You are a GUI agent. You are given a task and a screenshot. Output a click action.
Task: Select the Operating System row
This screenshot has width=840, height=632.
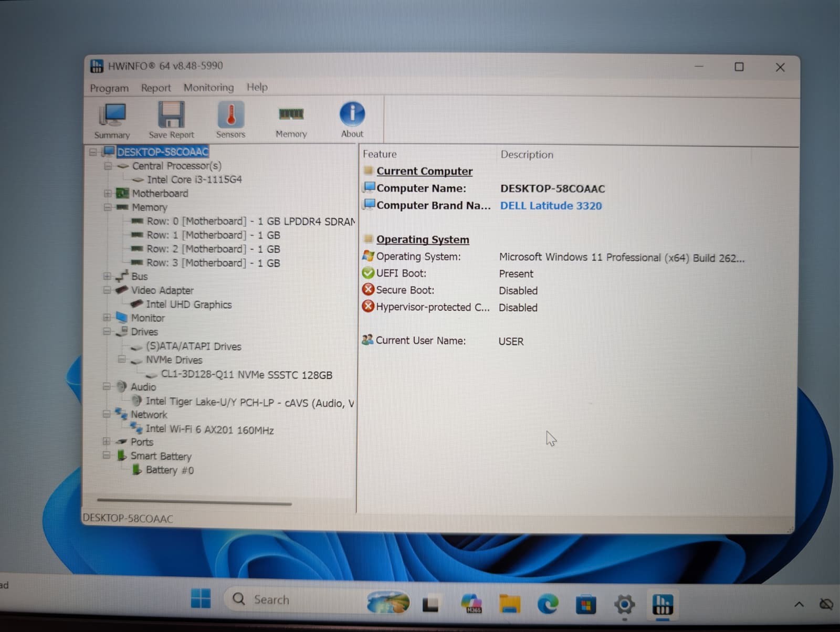(553, 257)
